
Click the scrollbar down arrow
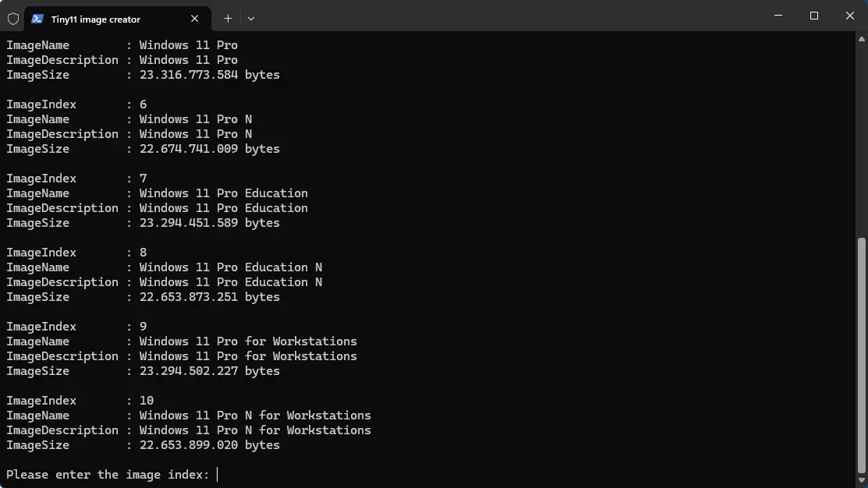tap(861, 481)
